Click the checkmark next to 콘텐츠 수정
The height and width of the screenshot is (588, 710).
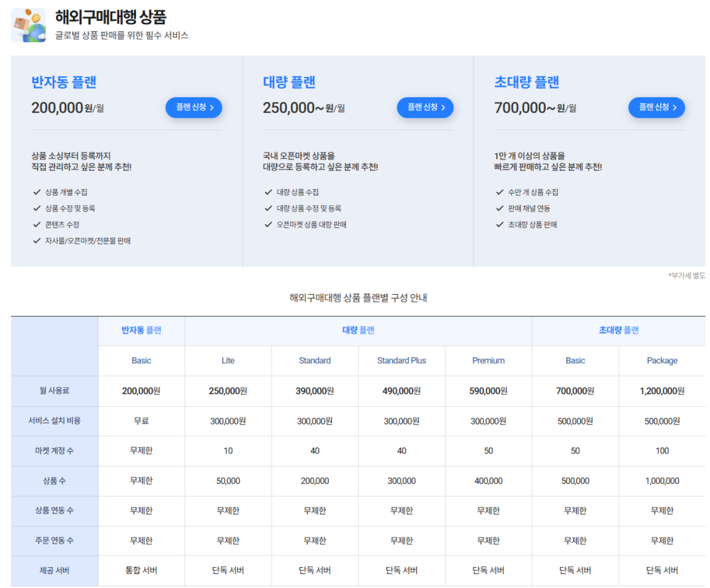[x=37, y=225]
